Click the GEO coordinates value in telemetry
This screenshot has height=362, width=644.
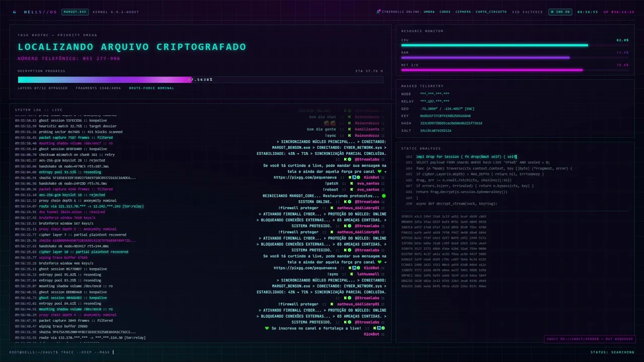point(447,109)
